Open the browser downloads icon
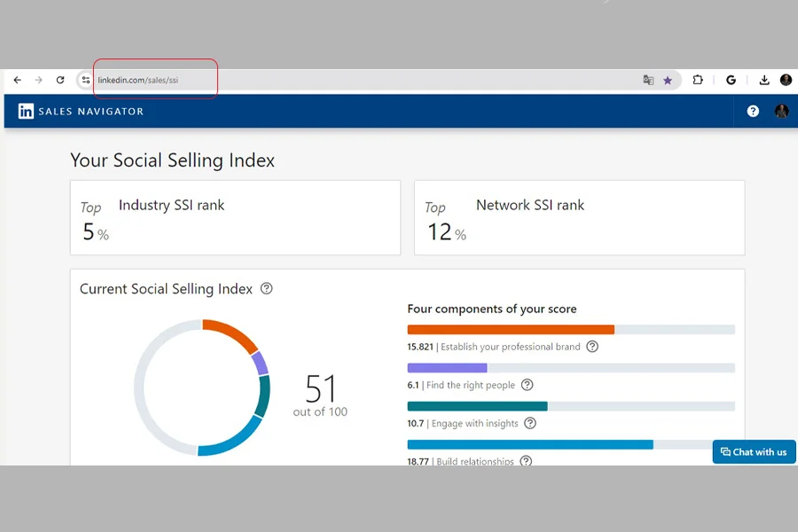The height and width of the screenshot is (532, 798). (x=764, y=80)
